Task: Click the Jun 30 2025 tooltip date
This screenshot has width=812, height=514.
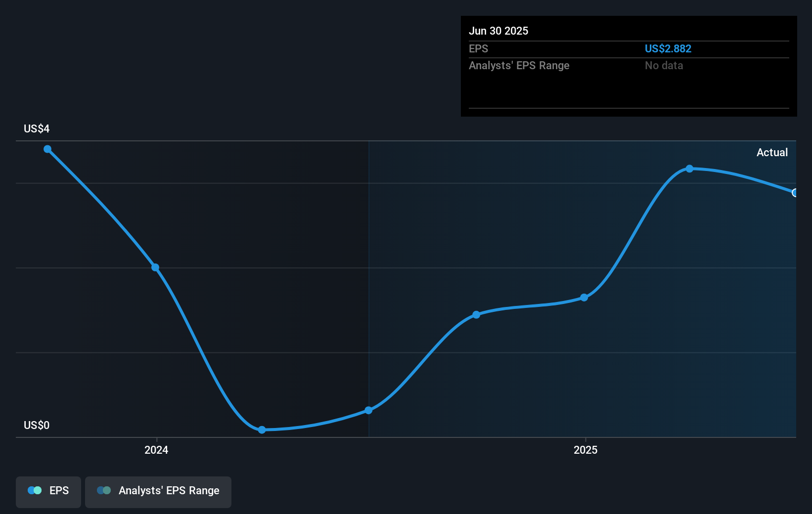Action: (498, 31)
